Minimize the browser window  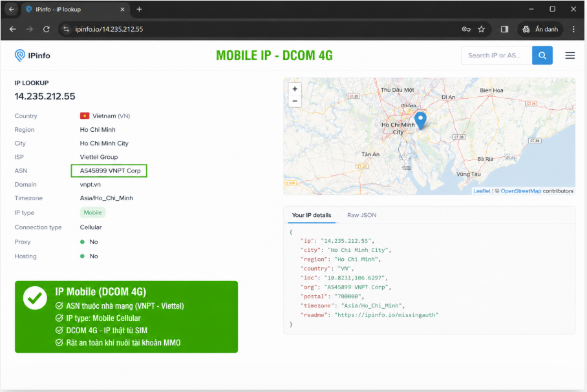pyautogui.click(x=531, y=9)
